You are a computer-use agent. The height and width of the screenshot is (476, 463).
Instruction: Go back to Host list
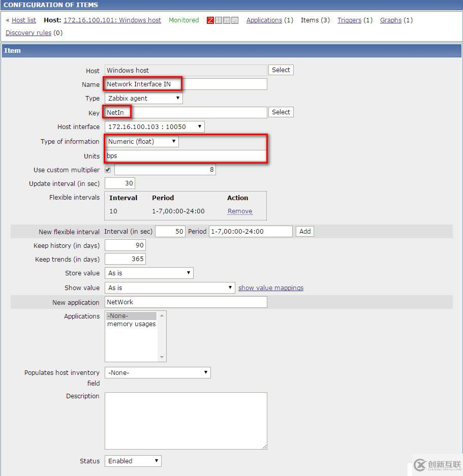click(x=24, y=20)
